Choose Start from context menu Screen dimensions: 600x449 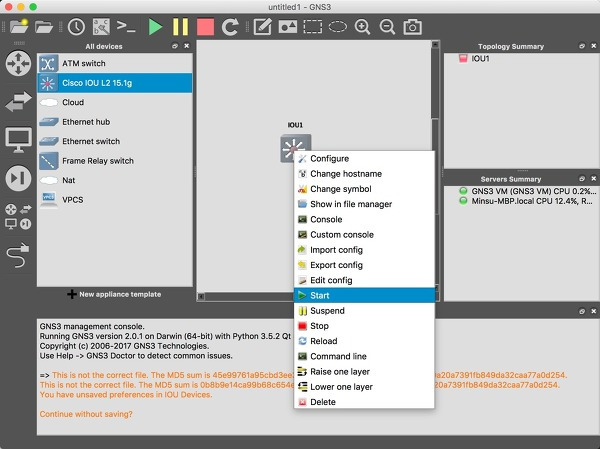pos(364,296)
